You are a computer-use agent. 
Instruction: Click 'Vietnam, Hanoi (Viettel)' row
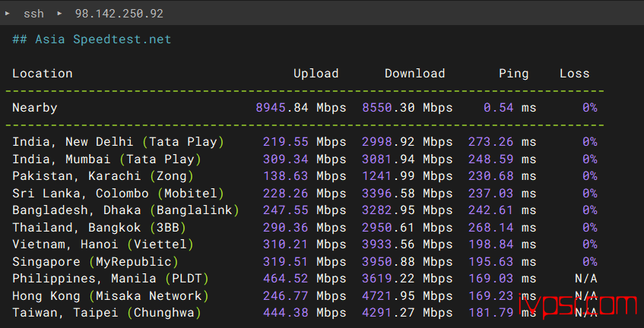coord(305,244)
